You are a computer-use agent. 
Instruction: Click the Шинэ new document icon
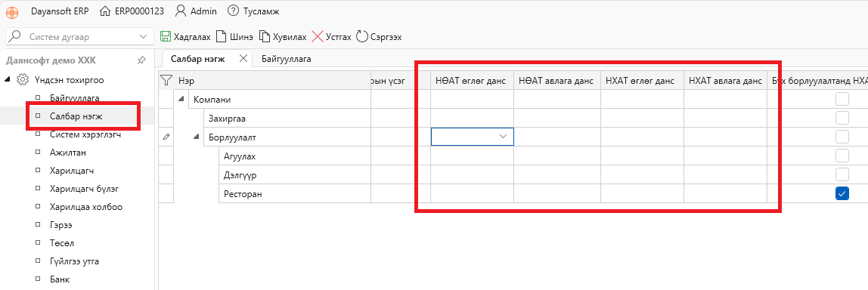tap(221, 36)
